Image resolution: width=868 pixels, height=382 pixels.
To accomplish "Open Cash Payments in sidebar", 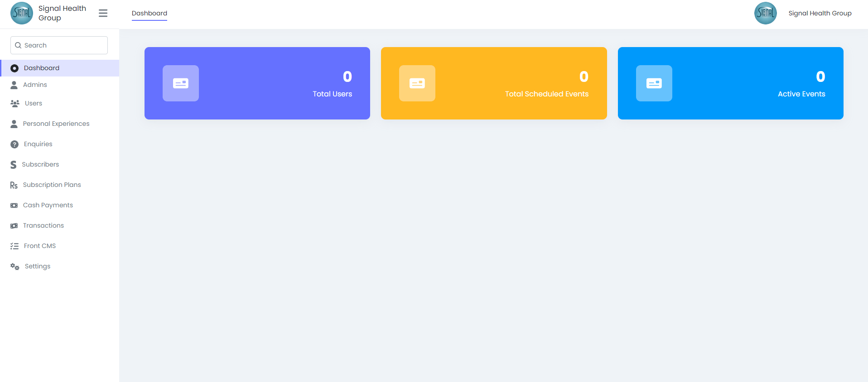I will coord(60,205).
